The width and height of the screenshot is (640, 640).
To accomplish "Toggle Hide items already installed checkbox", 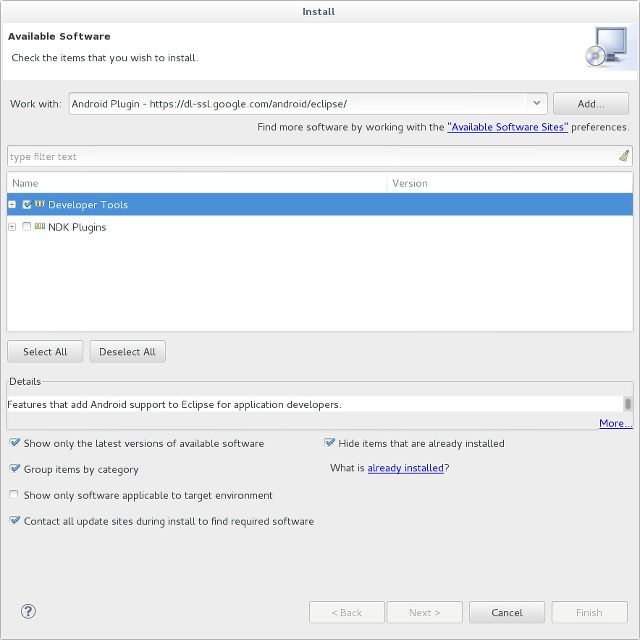I will pyautogui.click(x=329, y=443).
